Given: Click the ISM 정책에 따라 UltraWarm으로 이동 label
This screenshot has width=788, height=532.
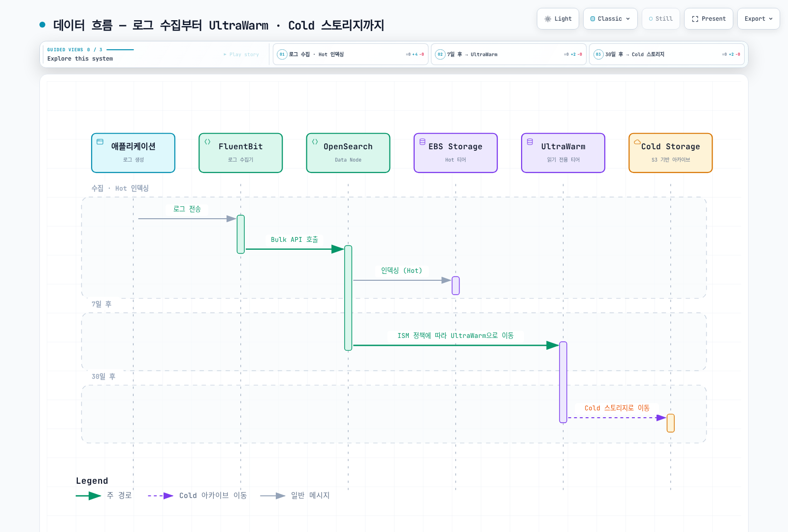Looking at the screenshot, I should [x=456, y=335].
